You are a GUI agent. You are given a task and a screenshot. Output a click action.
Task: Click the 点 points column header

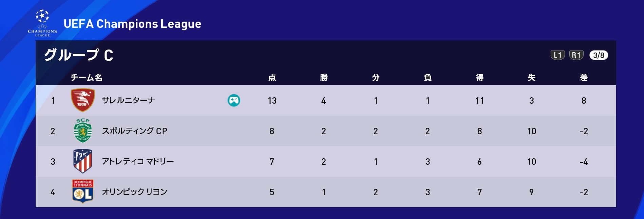click(x=272, y=78)
